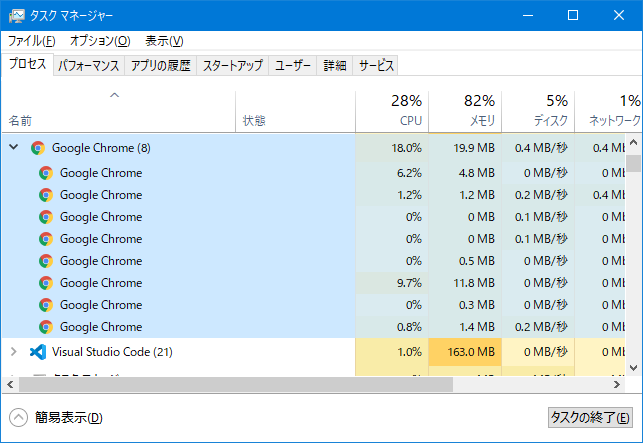Click the horizontal scrollbar thumb
643x443 pixels.
tap(236, 384)
